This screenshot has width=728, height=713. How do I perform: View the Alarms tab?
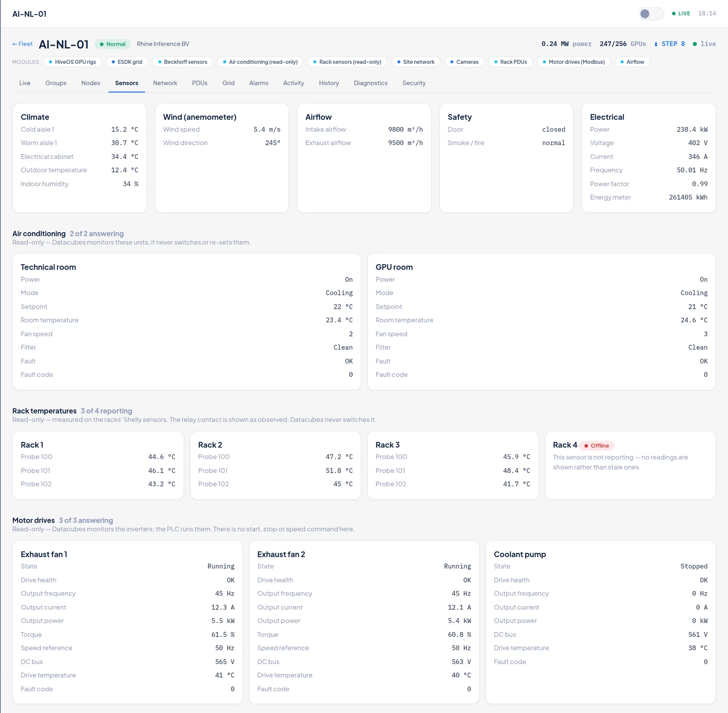[259, 83]
